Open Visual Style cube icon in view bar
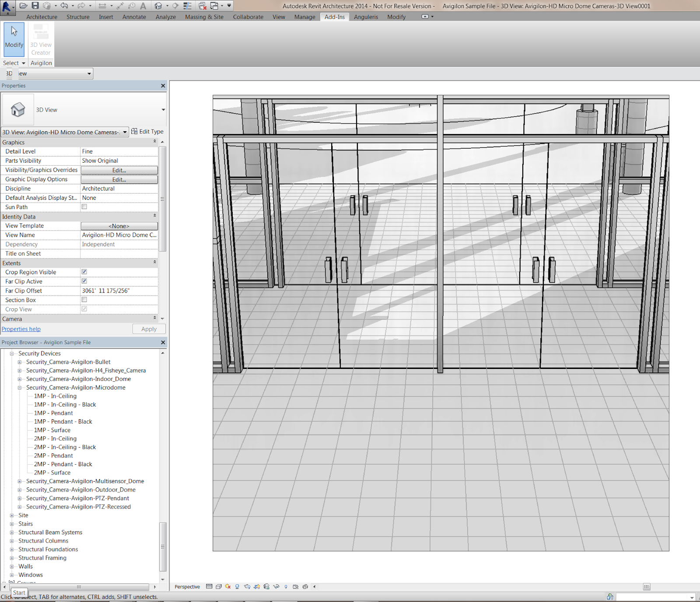This screenshot has height=602, width=700. tap(219, 587)
